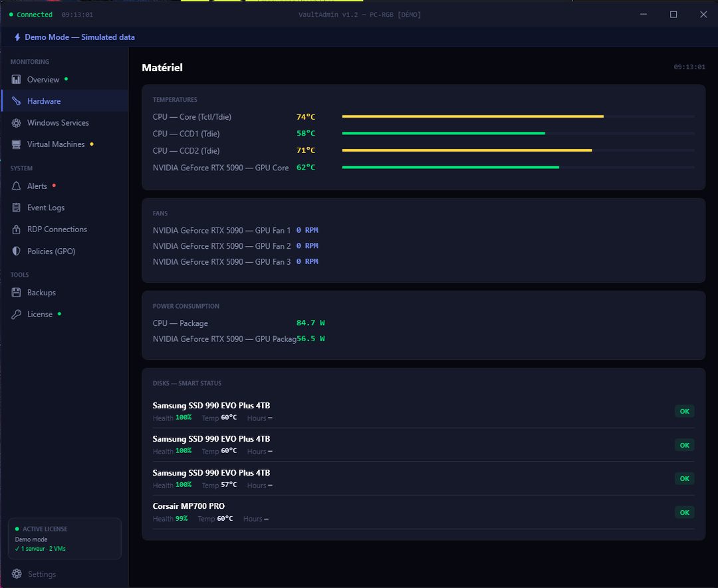
Task: Click the Active License demo mode card
Action: coord(64,539)
